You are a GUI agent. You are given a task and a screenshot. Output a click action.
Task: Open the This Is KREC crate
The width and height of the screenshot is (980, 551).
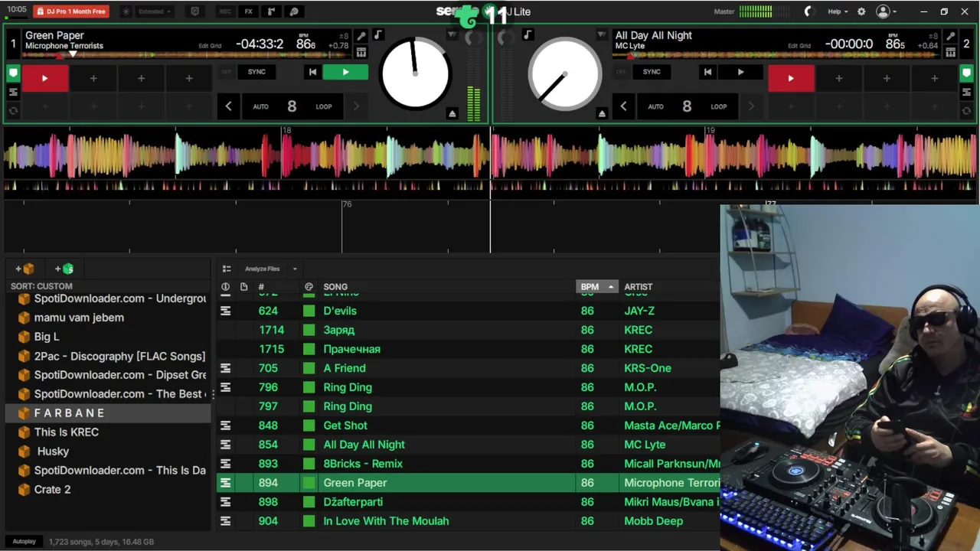click(x=67, y=432)
